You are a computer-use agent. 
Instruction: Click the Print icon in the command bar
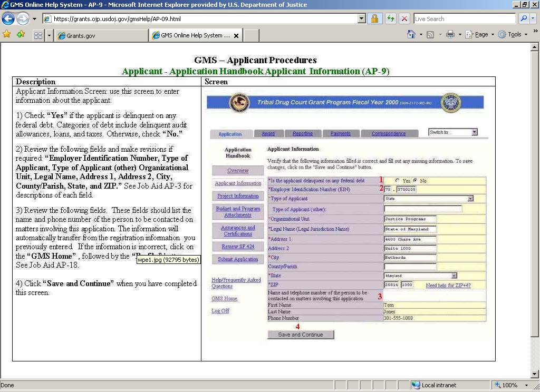pos(450,34)
